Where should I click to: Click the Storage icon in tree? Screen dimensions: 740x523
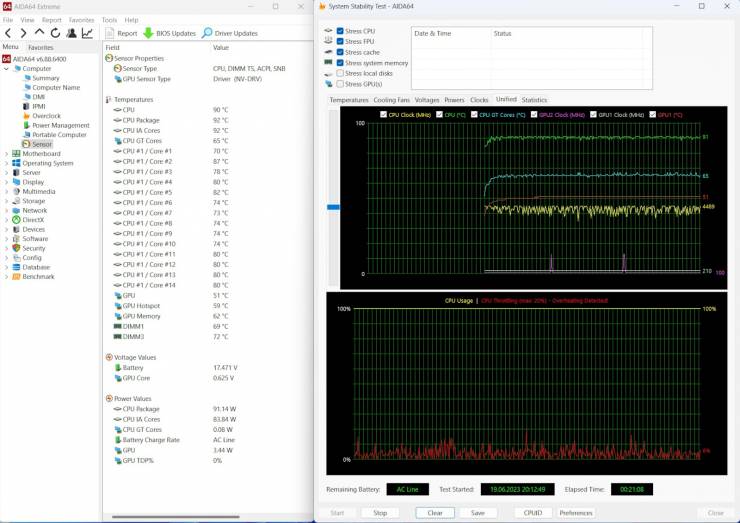click(x=17, y=201)
